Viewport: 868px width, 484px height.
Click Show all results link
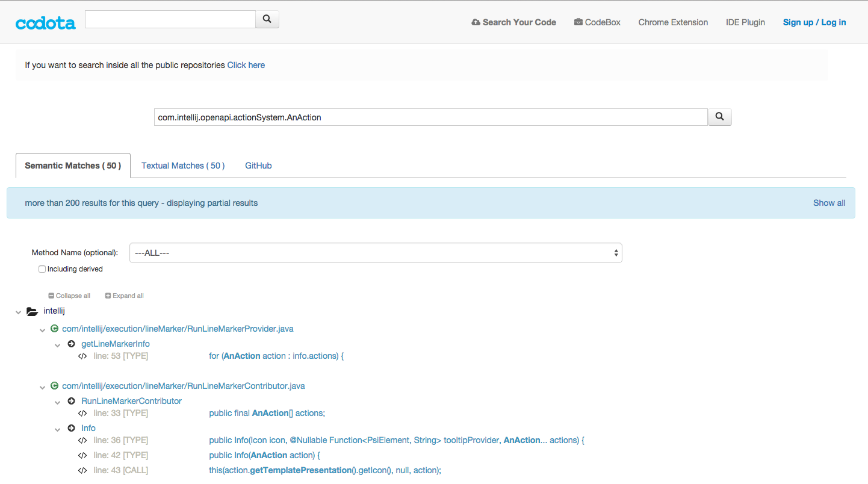click(x=829, y=203)
